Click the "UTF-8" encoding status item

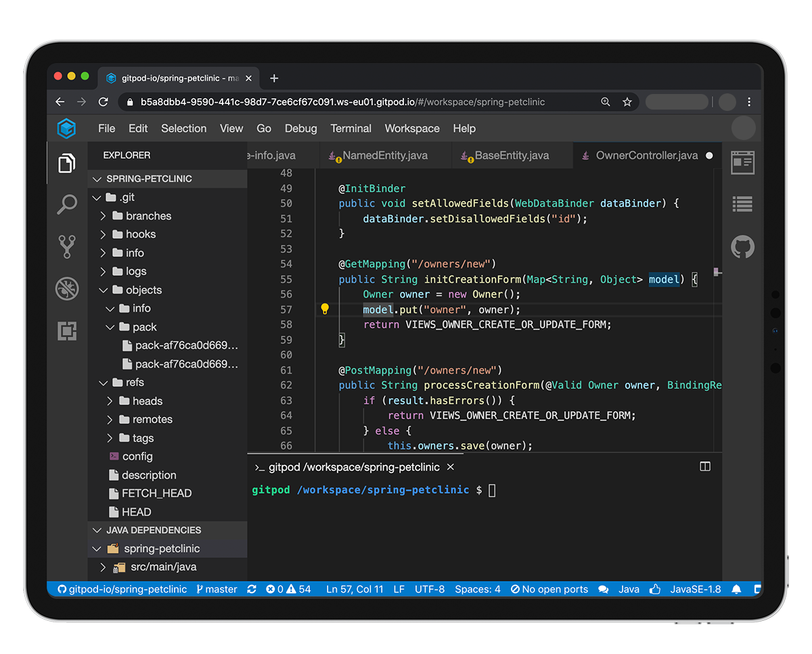430,589
